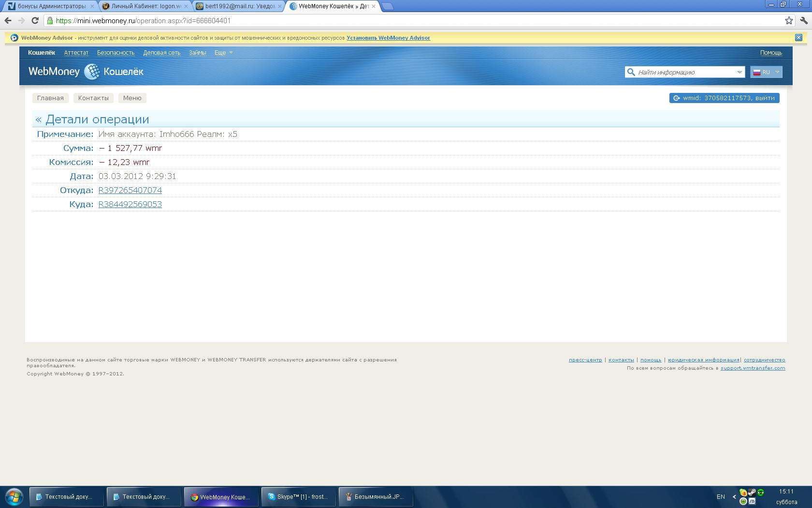Expand the search field dropdown arrow
Viewport: 812px width, 508px height.
[x=739, y=72]
